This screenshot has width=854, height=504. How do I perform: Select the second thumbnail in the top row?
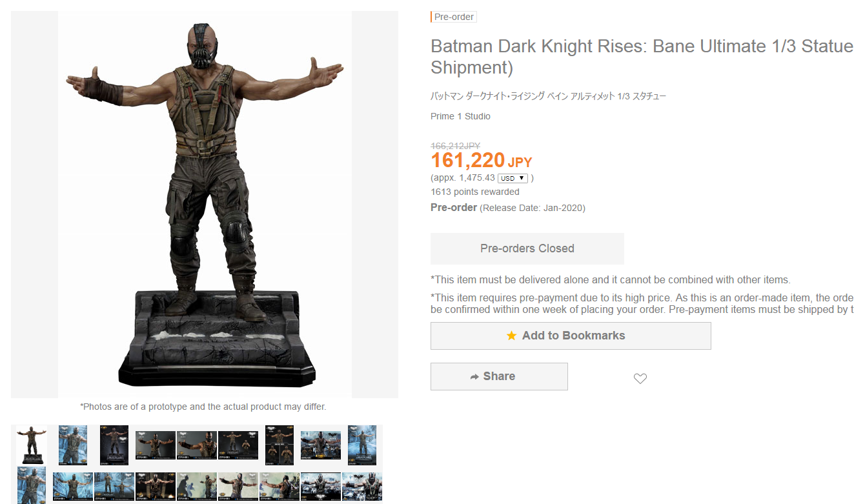(x=73, y=445)
